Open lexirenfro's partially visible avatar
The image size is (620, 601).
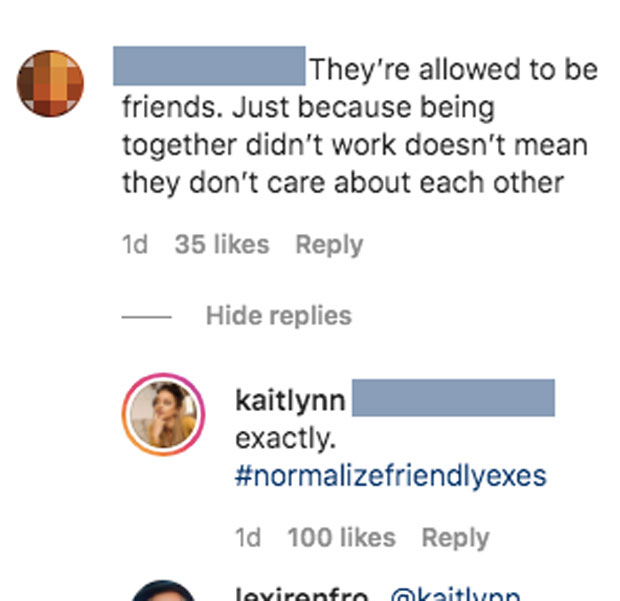pyautogui.click(x=163, y=592)
